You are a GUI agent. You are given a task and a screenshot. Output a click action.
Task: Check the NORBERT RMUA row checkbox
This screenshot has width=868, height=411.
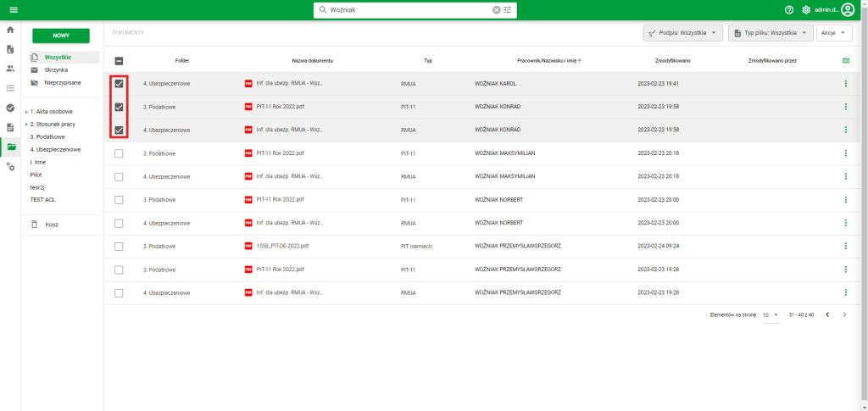pos(119,223)
